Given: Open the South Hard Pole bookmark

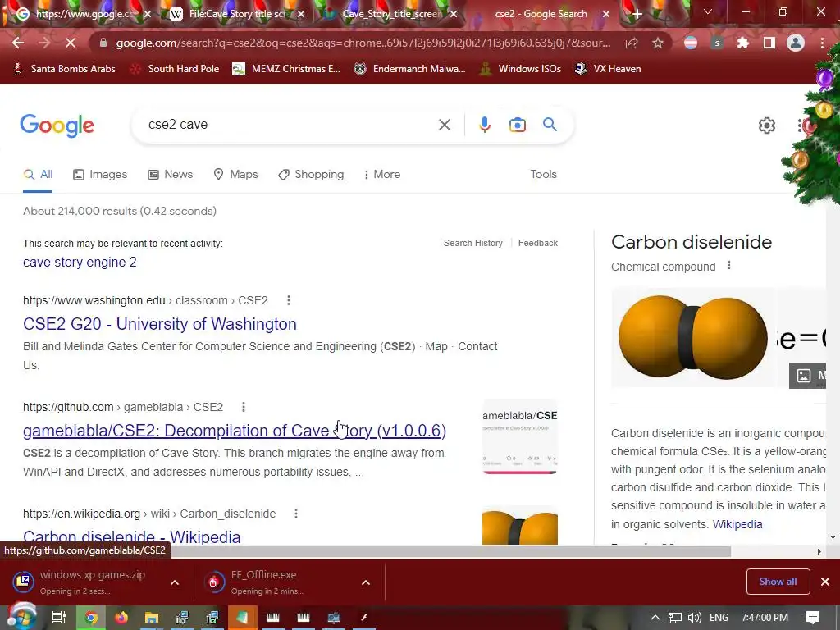Looking at the screenshot, I should coord(175,69).
